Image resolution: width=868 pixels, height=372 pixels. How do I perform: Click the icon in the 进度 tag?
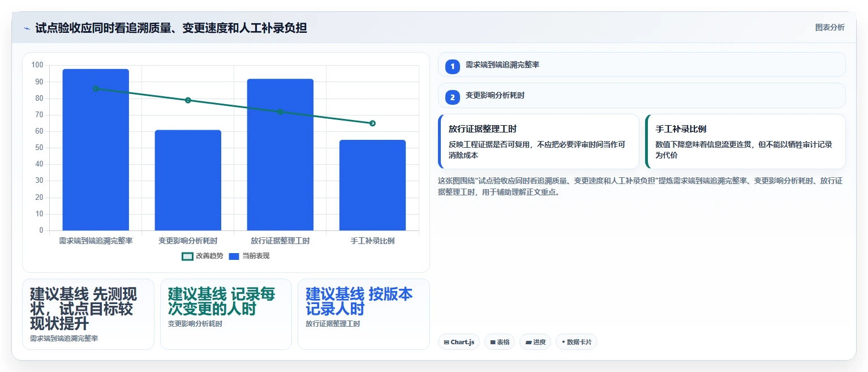[528, 342]
